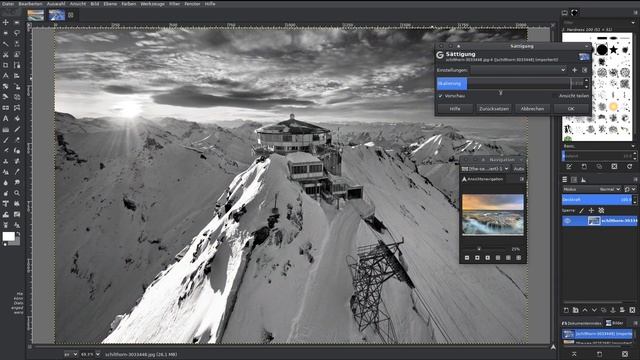The width and height of the screenshot is (640, 360).
Task: Anchor the floating layer
Action: tap(613, 310)
